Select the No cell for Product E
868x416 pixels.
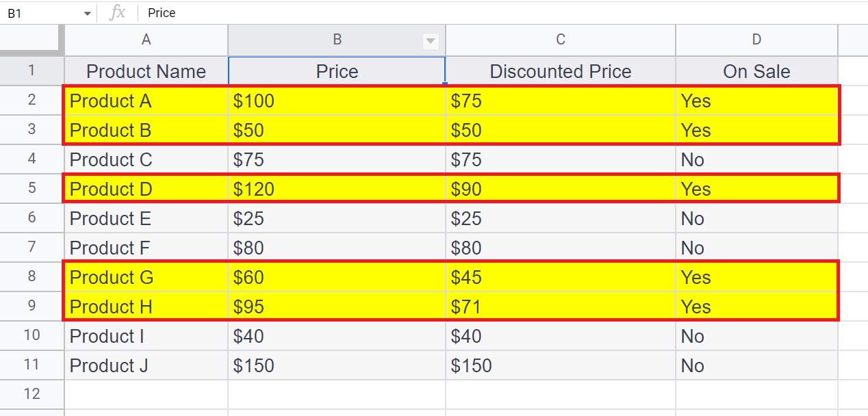point(756,218)
